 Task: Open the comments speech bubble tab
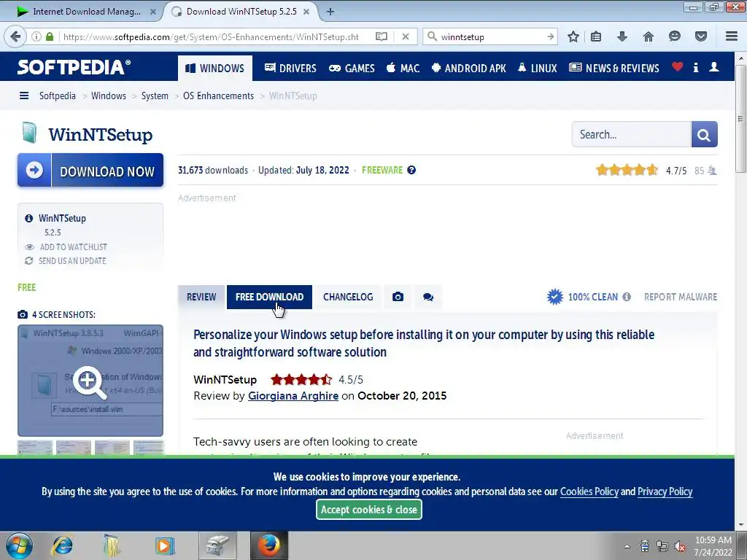(427, 297)
